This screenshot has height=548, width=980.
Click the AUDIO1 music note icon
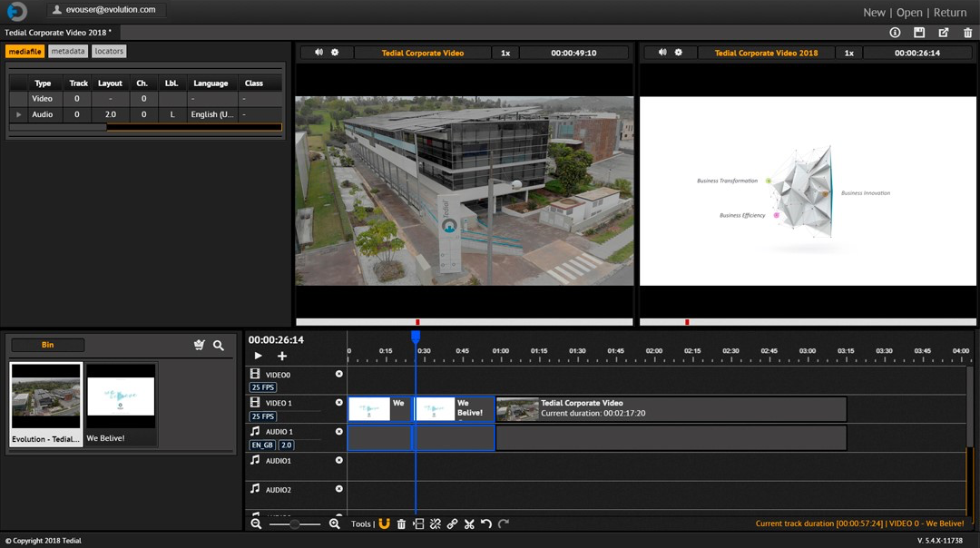pos(255,460)
